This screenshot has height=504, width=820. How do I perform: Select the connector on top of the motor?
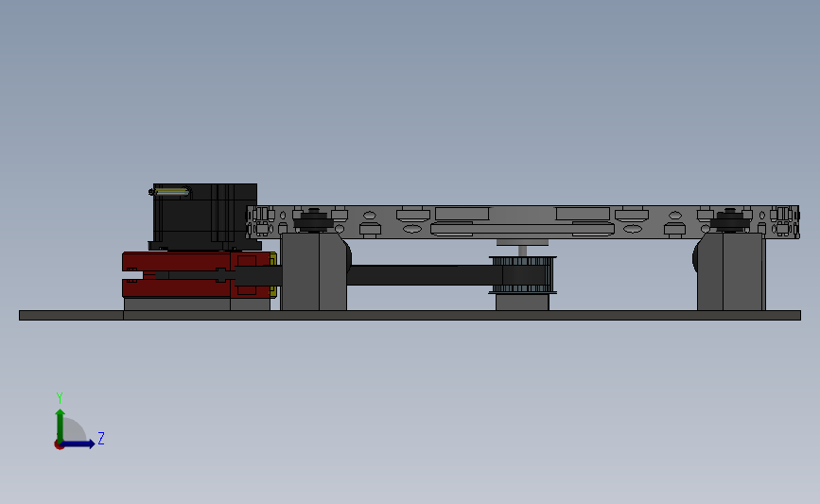[171, 191]
